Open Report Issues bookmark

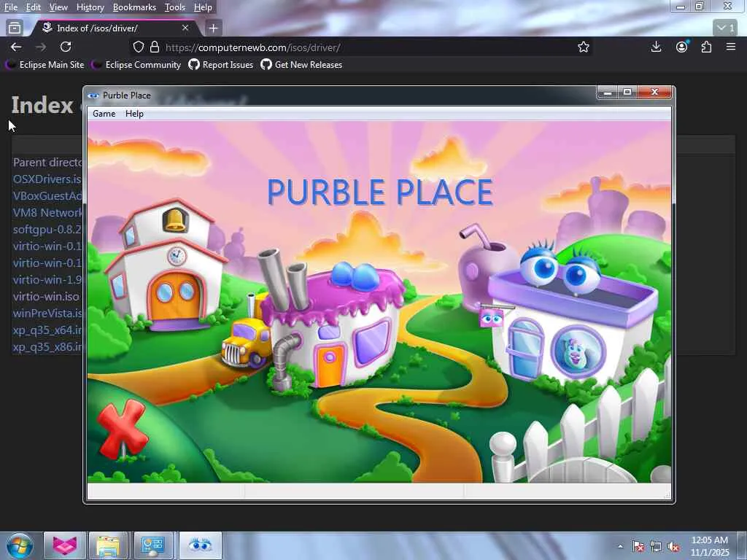coord(221,65)
